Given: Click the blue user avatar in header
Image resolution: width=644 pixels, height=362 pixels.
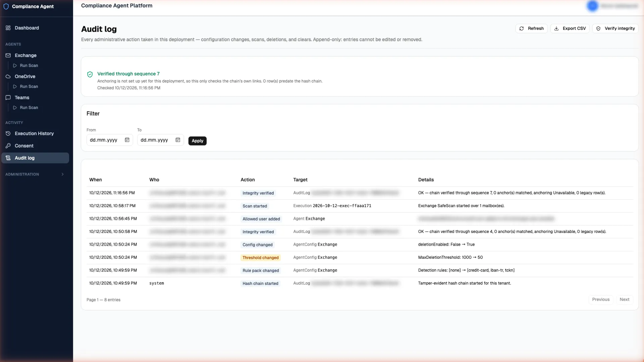Looking at the screenshot, I should point(593,6).
